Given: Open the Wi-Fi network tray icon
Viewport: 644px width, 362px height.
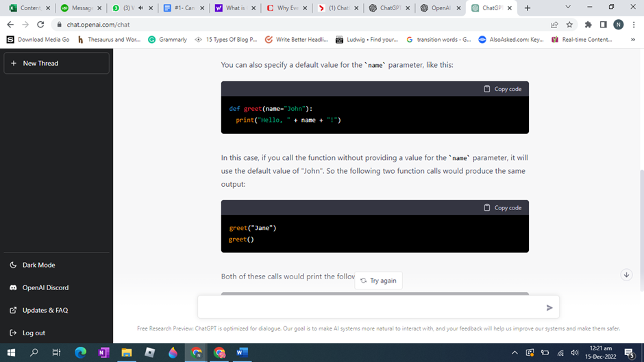Looking at the screenshot, I should point(560,352).
